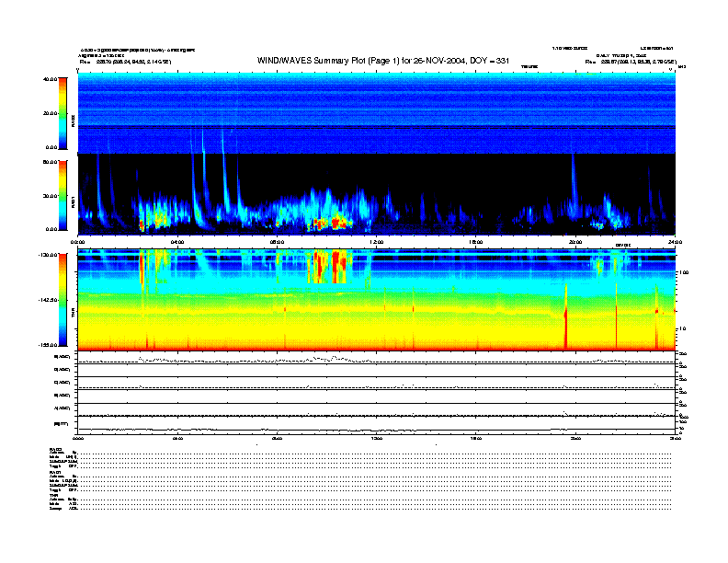Click the 40.00 maximum label on RAD2 scale
The image size is (728, 563).
click(x=49, y=79)
